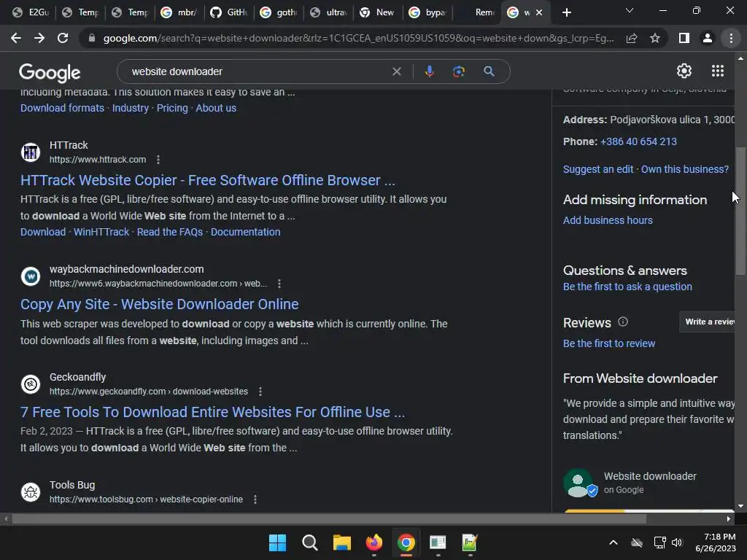Open About us sitelink
This screenshot has height=560, width=747.
point(216,108)
